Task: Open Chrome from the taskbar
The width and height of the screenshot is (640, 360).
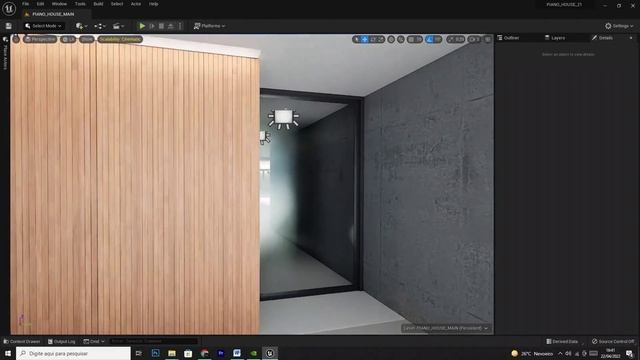Action: (204, 353)
